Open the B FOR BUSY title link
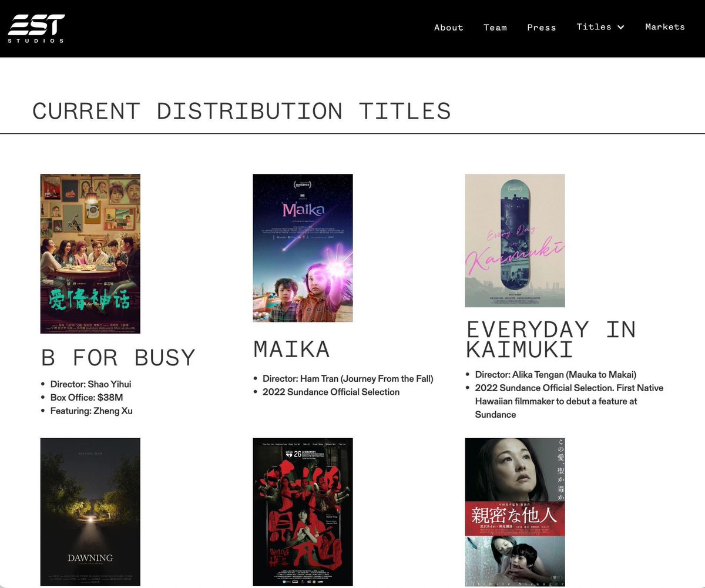This screenshot has height=588, width=705. (x=117, y=357)
